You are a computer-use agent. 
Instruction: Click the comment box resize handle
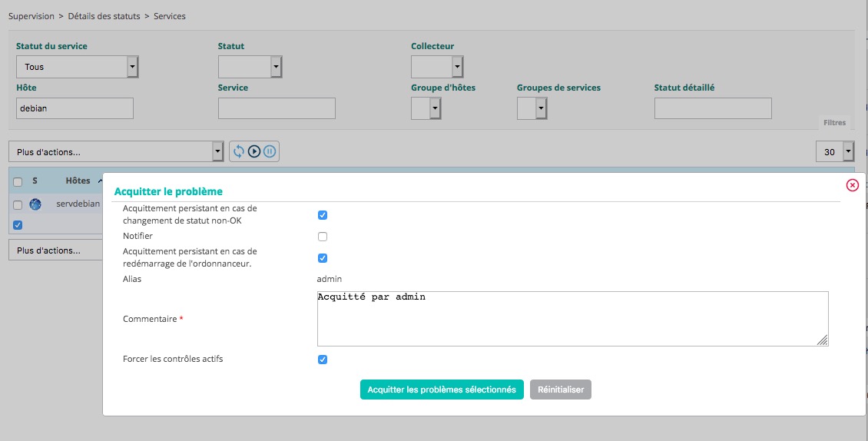pos(822,340)
